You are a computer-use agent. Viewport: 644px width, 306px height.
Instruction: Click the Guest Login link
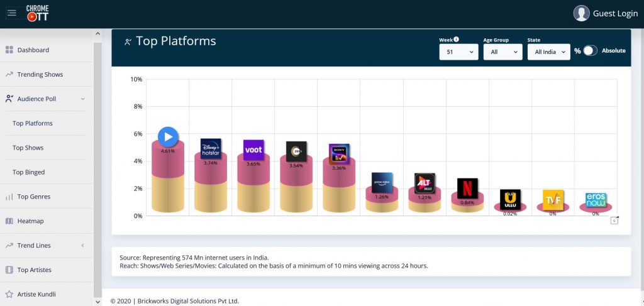pos(606,13)
